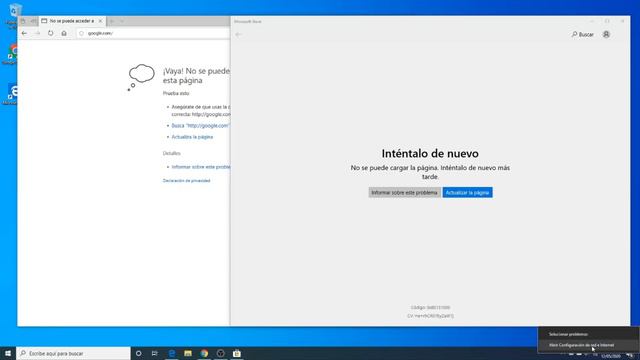Click the set tabs aside icon in Edge
Screen dimensions: 640x360
(33, 21)
